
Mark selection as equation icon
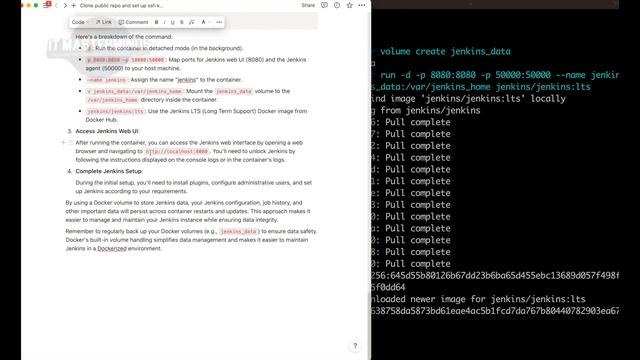coord(191,22)
